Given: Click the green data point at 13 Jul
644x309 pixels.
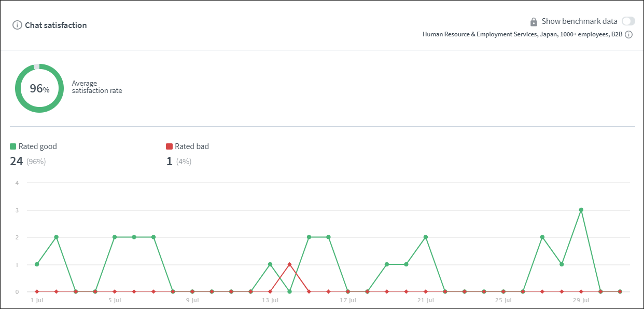Looking at the screenshot, I should 270,264.
